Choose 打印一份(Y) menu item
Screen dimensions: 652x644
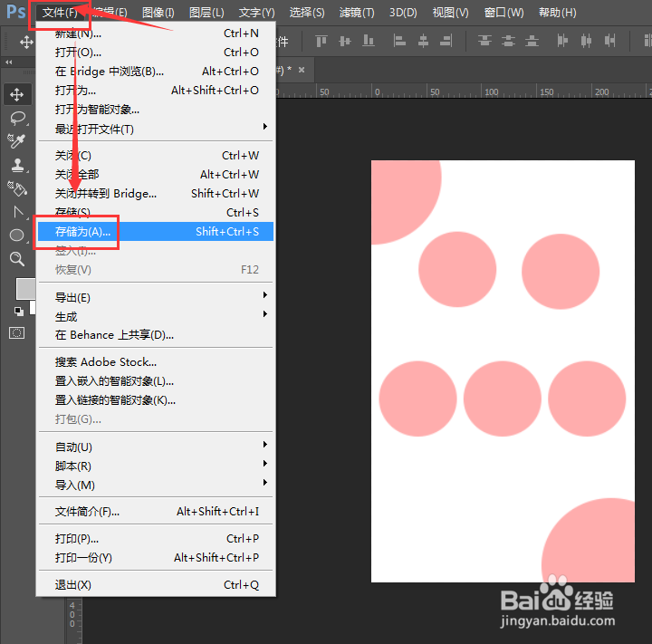(x=156, y=557)
